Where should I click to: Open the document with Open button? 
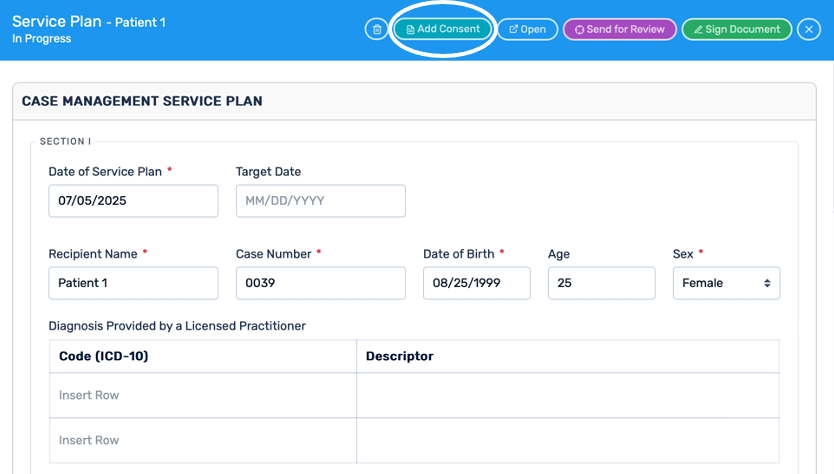pyautogui.click(x=527, y=30)
